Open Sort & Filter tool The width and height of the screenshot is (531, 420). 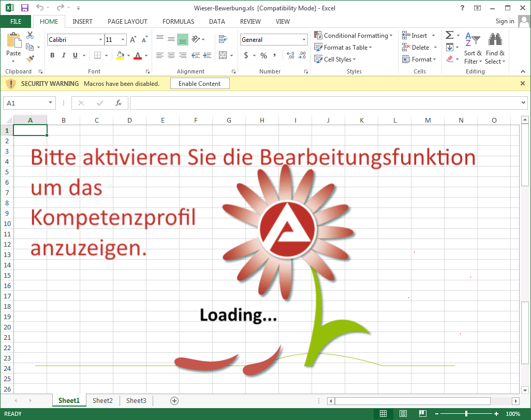(473, 48)
